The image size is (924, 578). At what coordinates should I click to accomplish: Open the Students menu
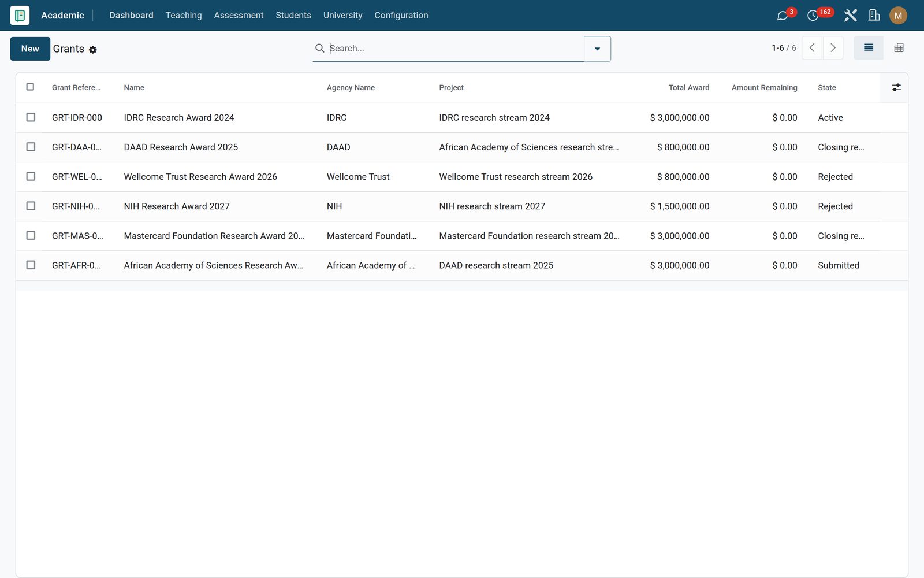pyautogui.click(x=293, y=15)
